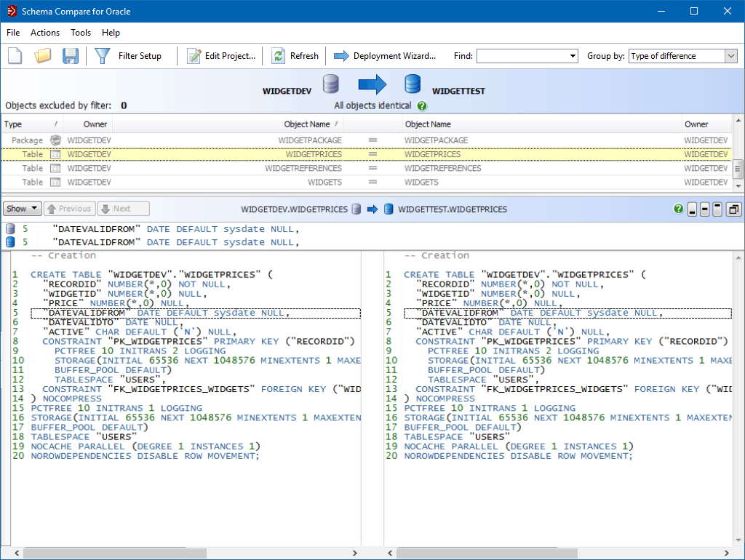This screenshot has width=745, height=560.
Task: Expand the Find combo box dropdown
Action: (x=572, y=56)
